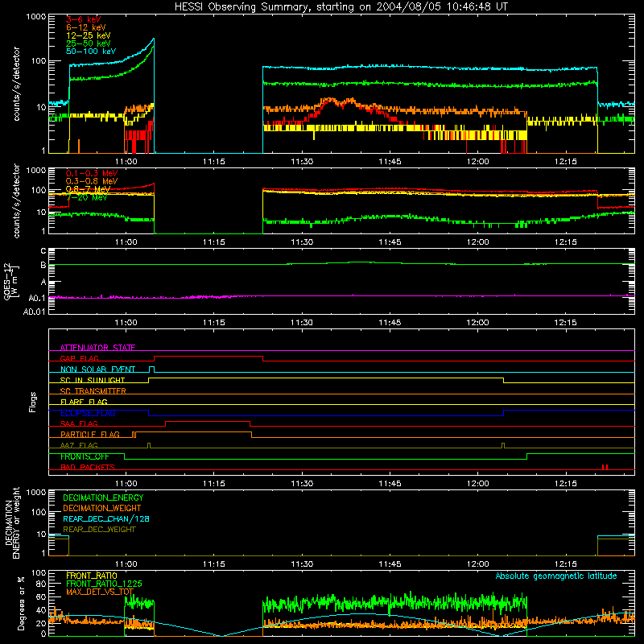Screen dimensions: 644x644
Task: Click the raised GAP_FLAG red segment
Action: (x=208, y=357)
